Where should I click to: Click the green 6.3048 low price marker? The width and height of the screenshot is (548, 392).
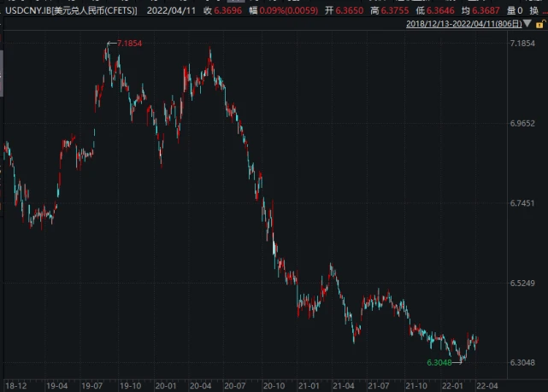(x=439, y=363)
